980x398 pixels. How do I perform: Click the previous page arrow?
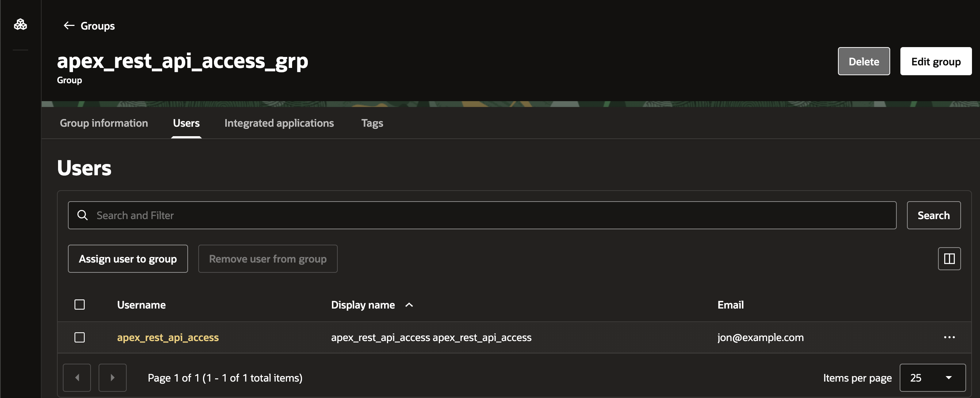[76, 377]
